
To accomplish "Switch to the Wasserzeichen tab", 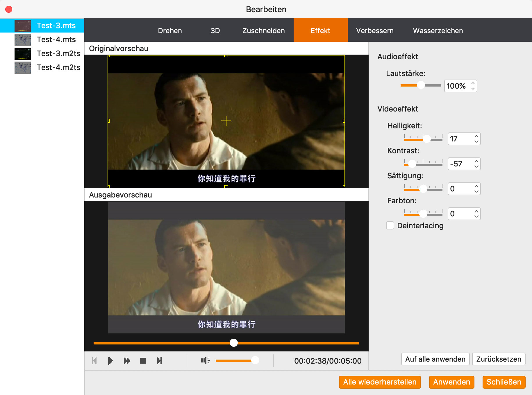I will coord(438,30).
